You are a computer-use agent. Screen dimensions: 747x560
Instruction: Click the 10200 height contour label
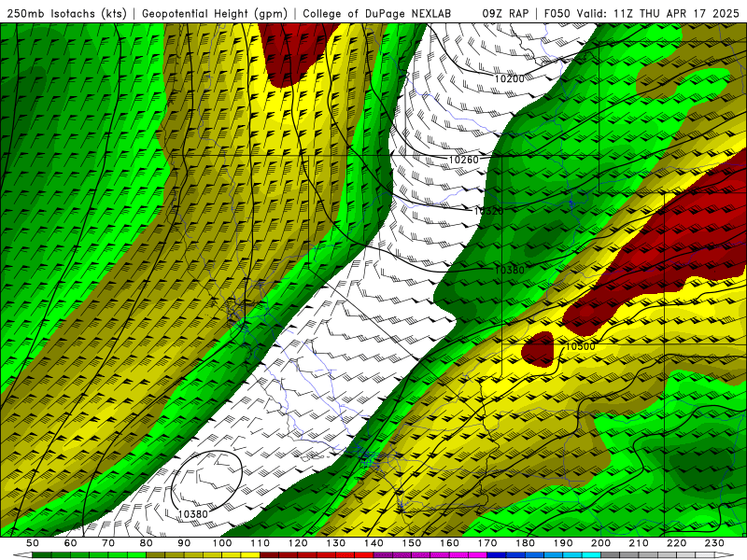click(509, 78)
